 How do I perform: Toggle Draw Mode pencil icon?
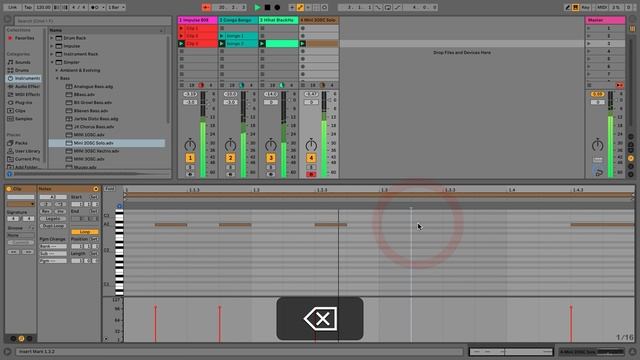pyautogui.click(x=567, y=7)
